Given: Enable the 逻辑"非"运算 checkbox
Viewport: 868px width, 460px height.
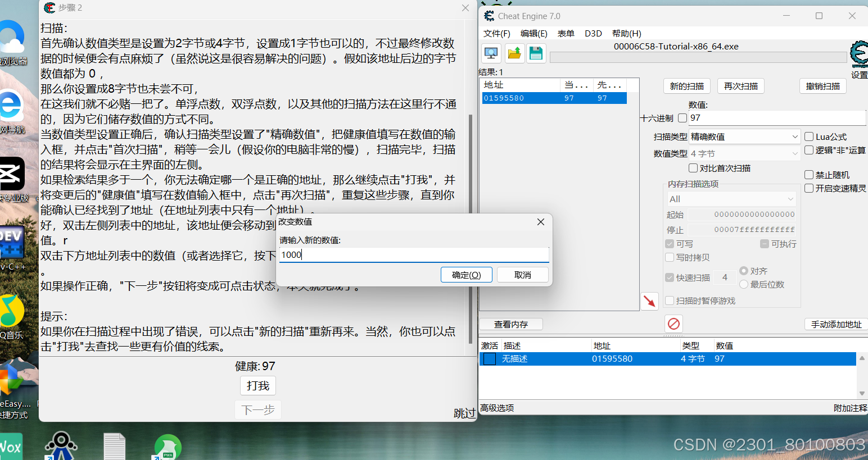Looking at the screenshot, I should tap(809, 150).
